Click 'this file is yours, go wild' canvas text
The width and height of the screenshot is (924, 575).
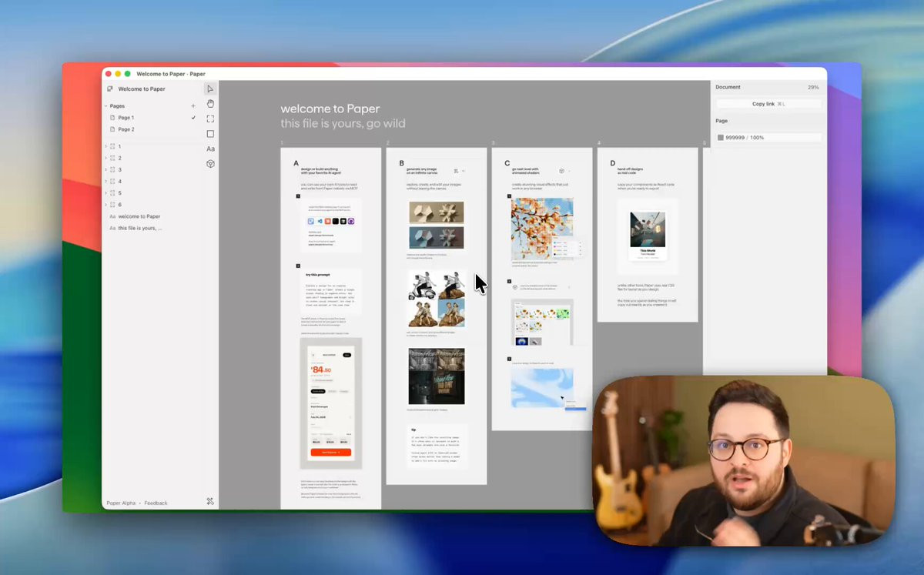(x=343, y=124)
